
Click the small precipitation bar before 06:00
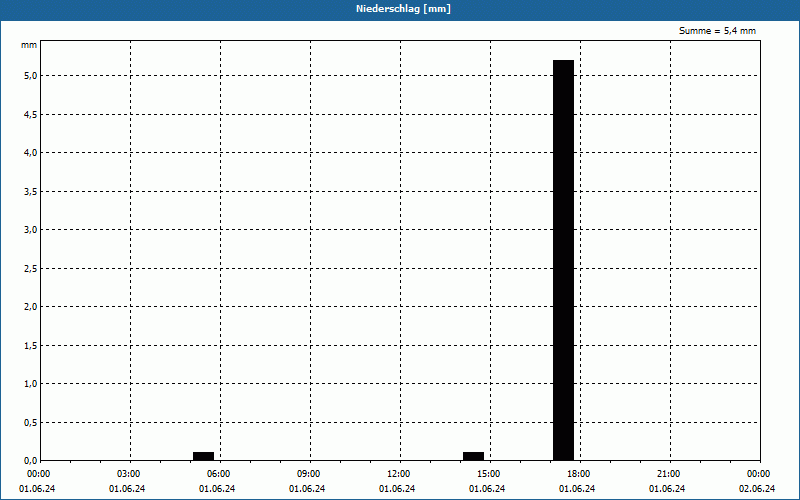[204, 456]
